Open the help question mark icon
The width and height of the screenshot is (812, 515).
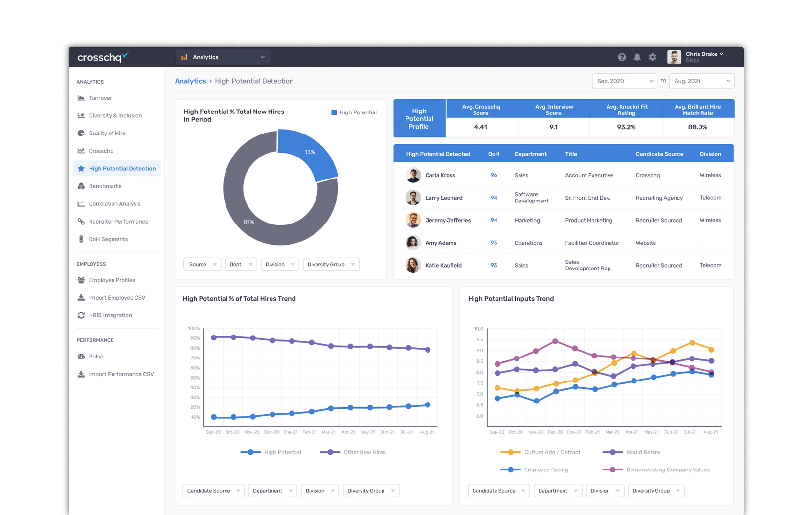coord(621,57)
